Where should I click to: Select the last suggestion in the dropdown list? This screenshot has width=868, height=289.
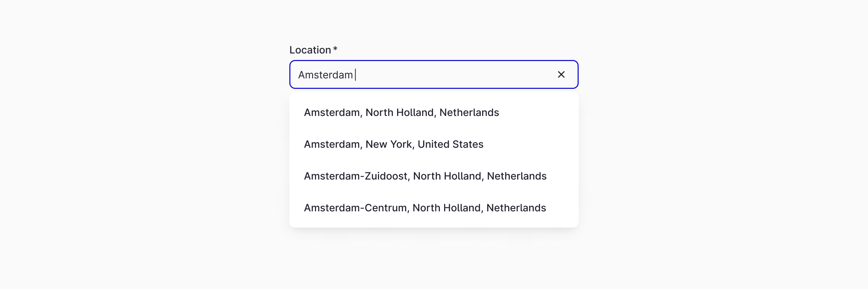click(425, 208)
